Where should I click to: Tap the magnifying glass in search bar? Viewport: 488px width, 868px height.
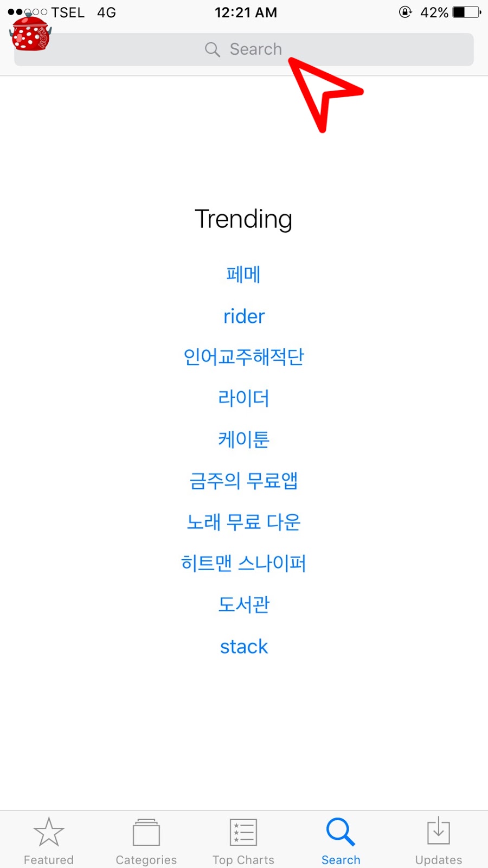(x=212, y=50)
